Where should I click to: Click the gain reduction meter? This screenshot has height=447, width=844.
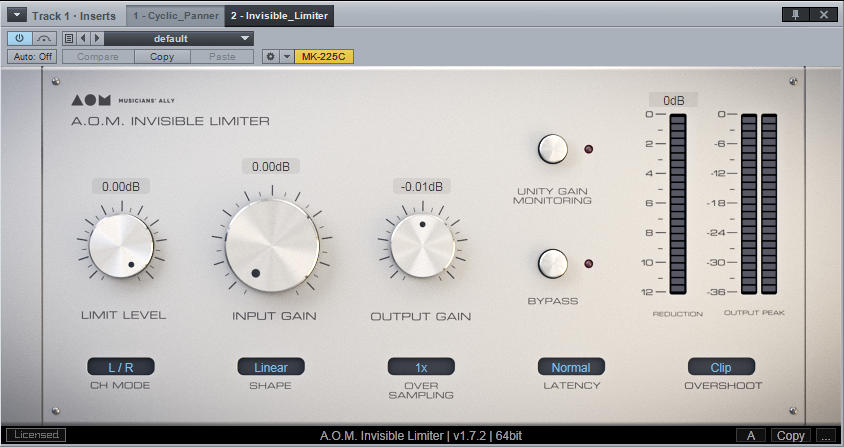(678, 204)
